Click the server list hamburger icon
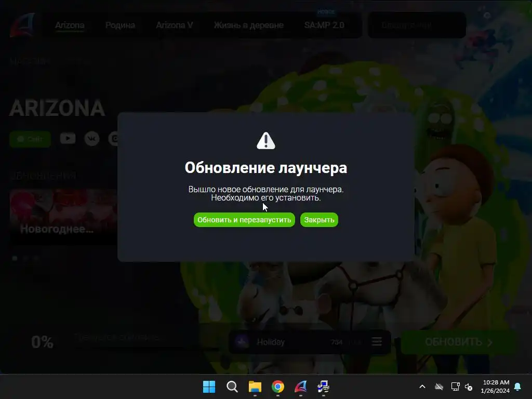This screenshot has width=532, height=399. pos(377,342)
